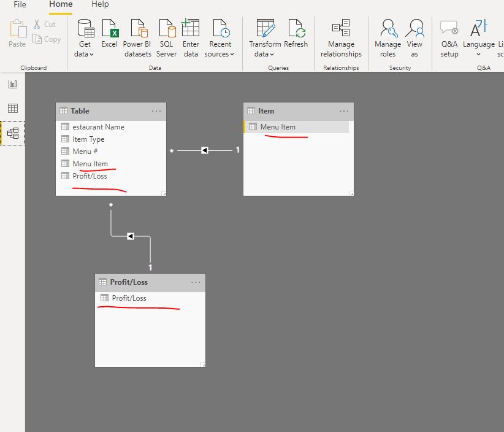Click Item card resize handle corner
Viewport: 504px width, 432px height.
tap(351, 193)
